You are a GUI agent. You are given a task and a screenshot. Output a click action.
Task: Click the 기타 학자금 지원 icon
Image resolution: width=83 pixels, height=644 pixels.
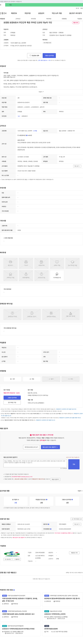(72, 263)
